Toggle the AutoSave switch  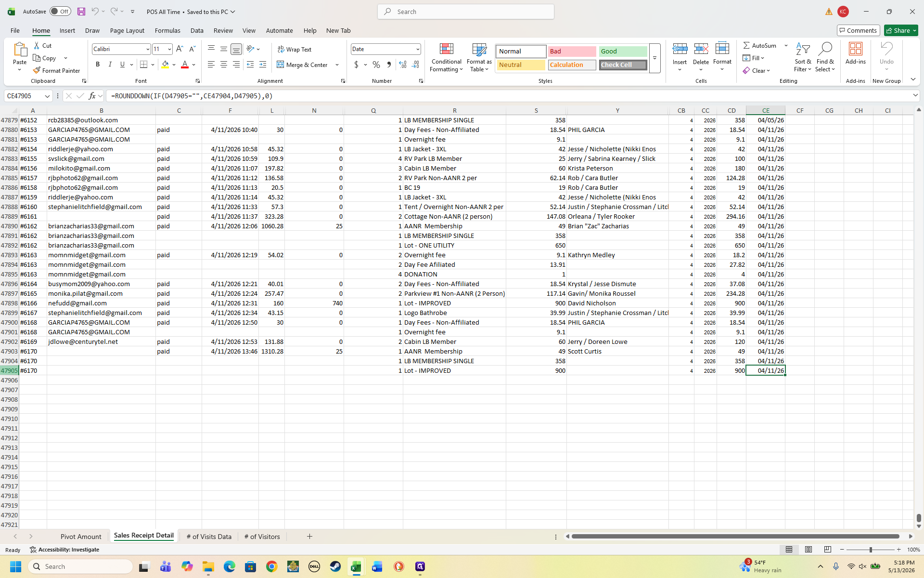click(60, 12)
